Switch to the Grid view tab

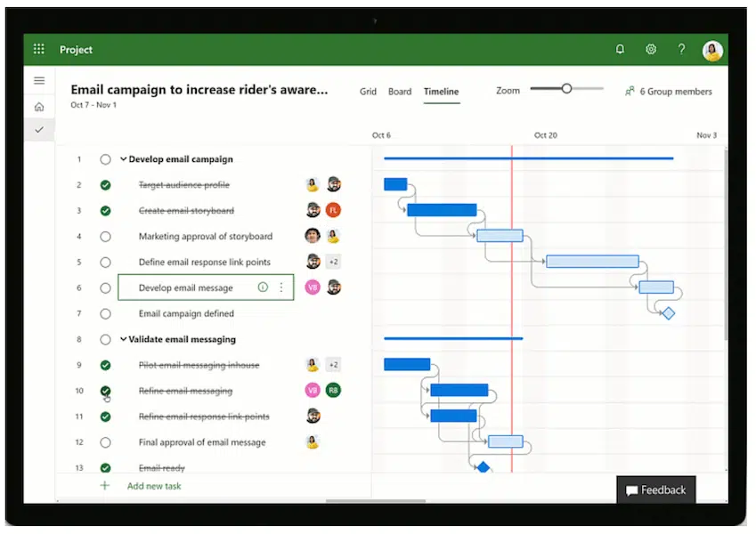tap(368, 92)
